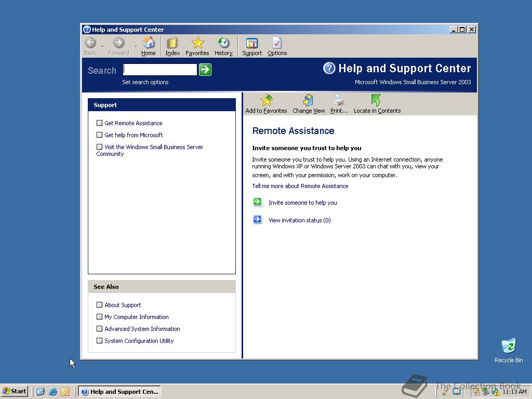532x399 pixels.
Task: Open the Index toolbar button
Action: coord(172,46)
